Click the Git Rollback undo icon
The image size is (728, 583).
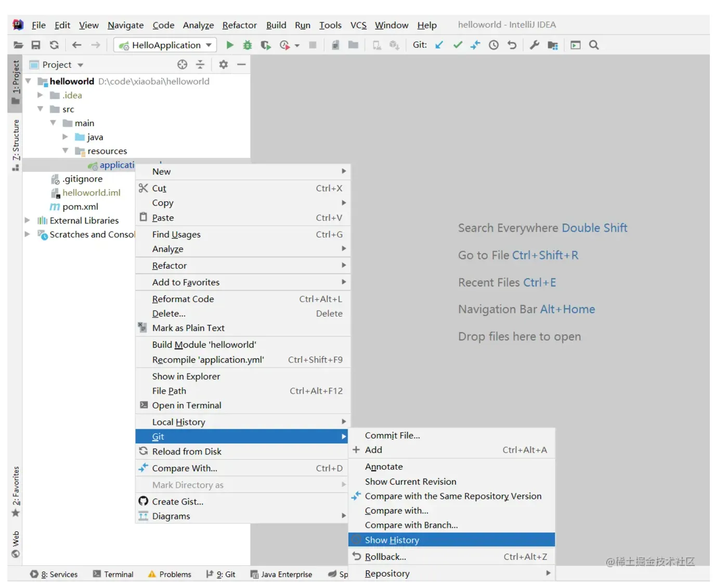pos(512,45)
